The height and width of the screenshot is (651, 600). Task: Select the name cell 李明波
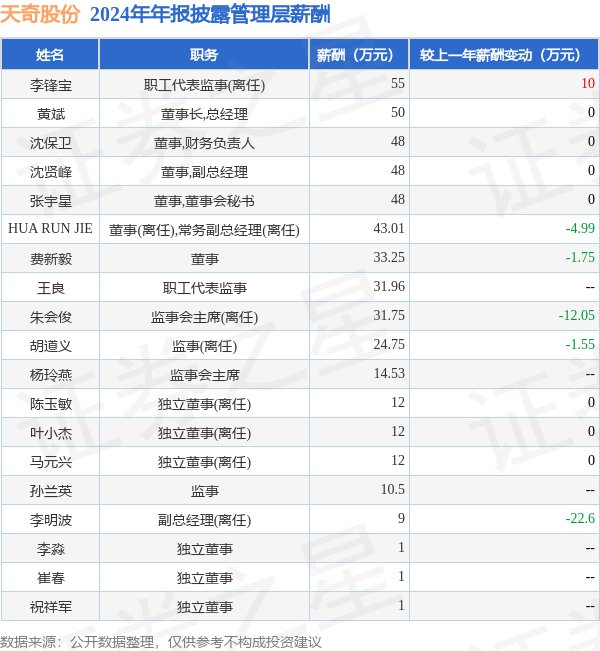(x=51, y=520)
